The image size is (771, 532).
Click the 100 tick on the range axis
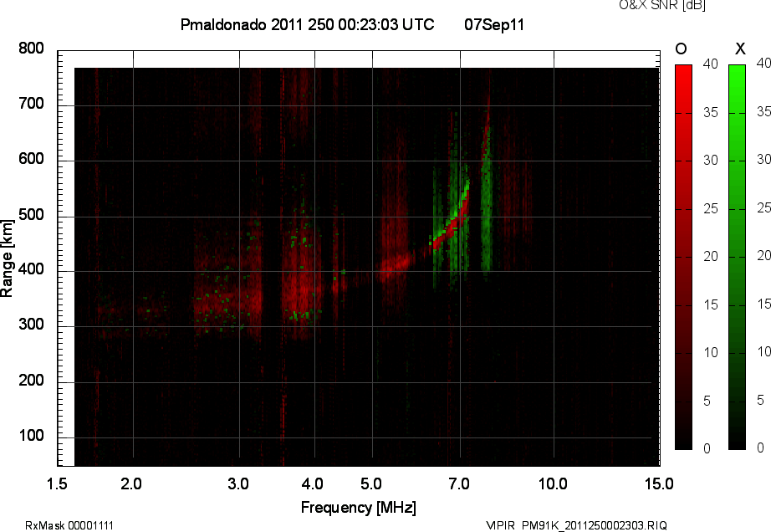[31, 436]
